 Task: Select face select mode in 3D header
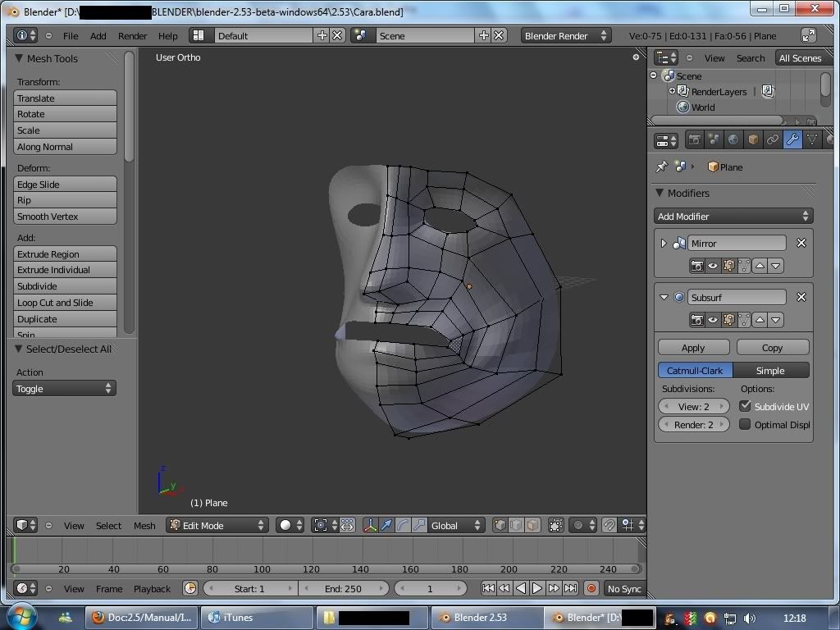point(532,526)
